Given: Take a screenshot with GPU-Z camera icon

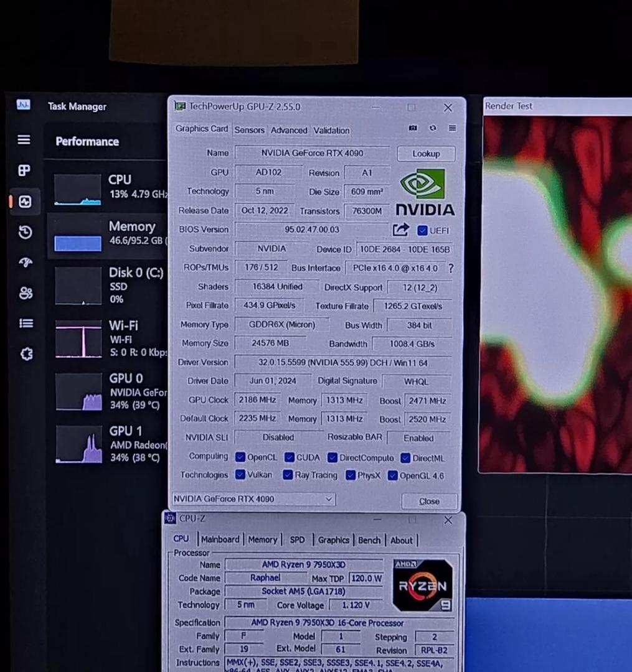Looking at the screenshot, I should [x=413, y=128].
